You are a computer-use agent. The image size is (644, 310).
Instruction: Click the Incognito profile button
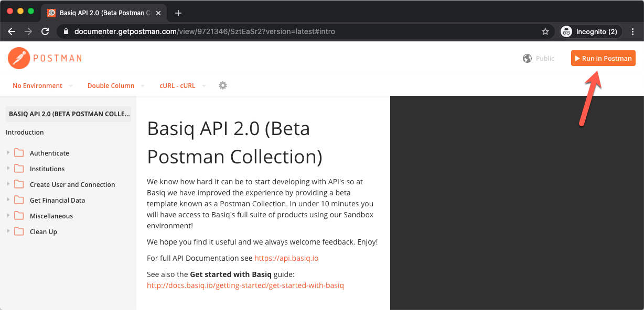coord(591,31)
